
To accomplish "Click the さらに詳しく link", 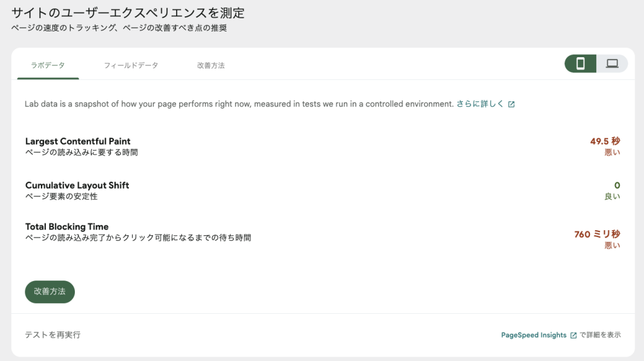I will point(480,104).
